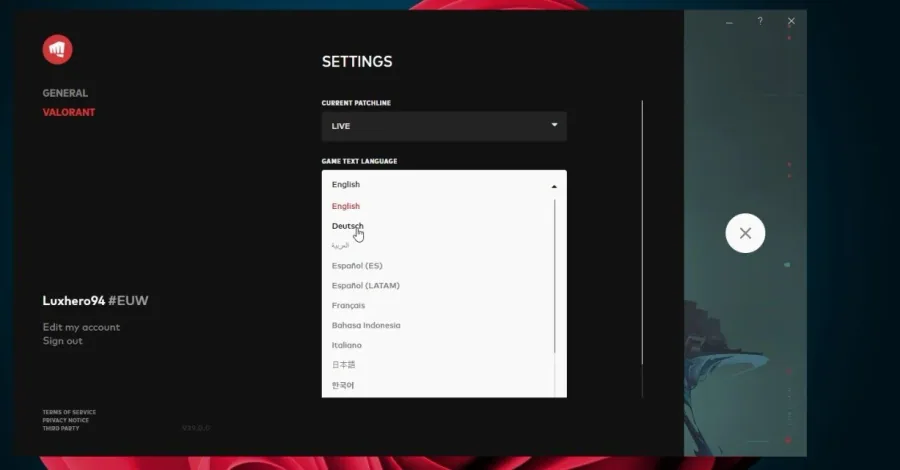The image size is (900, 470).
Task: Pick Español (LATAM) in language list
Action: click(366, 285)
